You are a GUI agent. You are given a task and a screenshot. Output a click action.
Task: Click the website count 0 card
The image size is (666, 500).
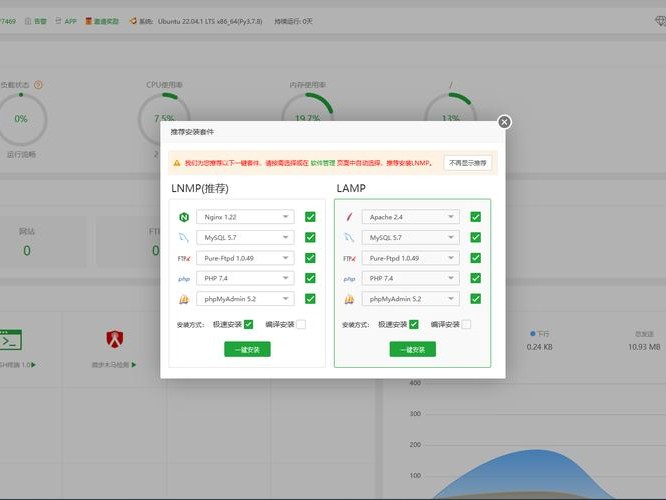pyautogui.click(x=27, y=241)
